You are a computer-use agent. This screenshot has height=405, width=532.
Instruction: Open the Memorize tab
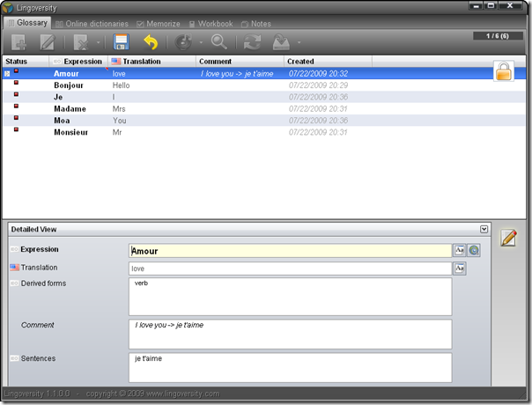[159, 24]
